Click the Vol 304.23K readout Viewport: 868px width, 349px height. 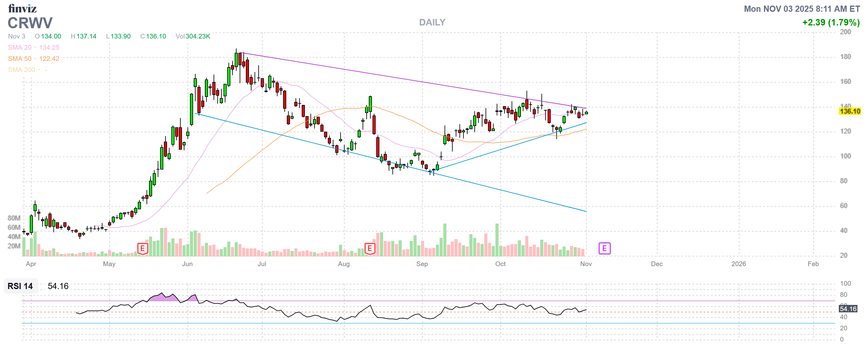pyautogui.click(x=193, y=36)
